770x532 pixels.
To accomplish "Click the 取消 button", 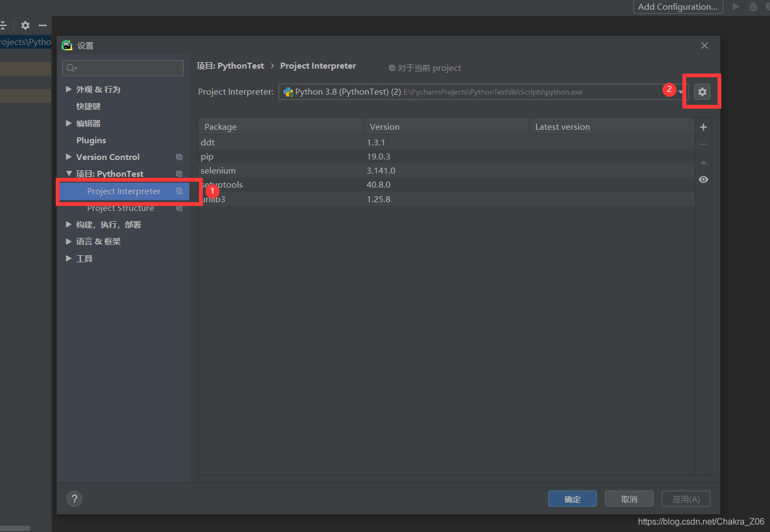I will coord(629,499).
